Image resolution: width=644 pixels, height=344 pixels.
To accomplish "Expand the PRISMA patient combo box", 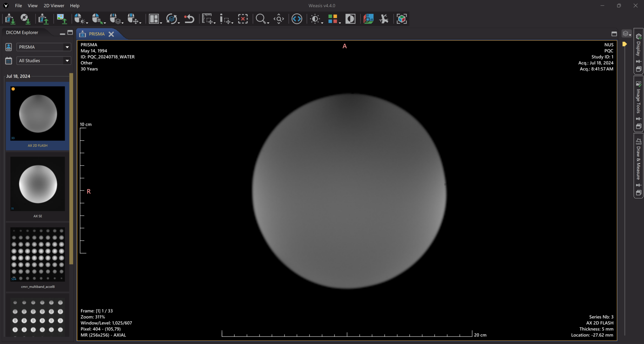I will [67, 47].
